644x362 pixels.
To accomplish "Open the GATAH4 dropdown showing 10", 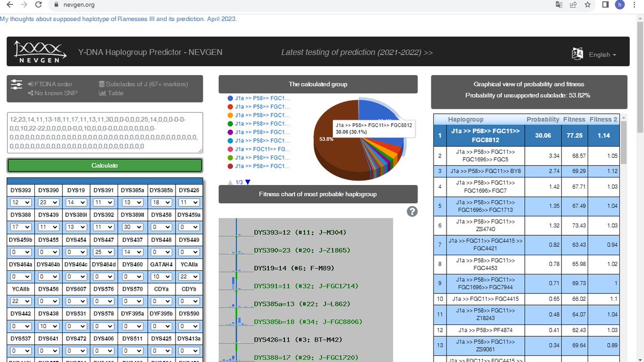I will (x=162, y=277).
